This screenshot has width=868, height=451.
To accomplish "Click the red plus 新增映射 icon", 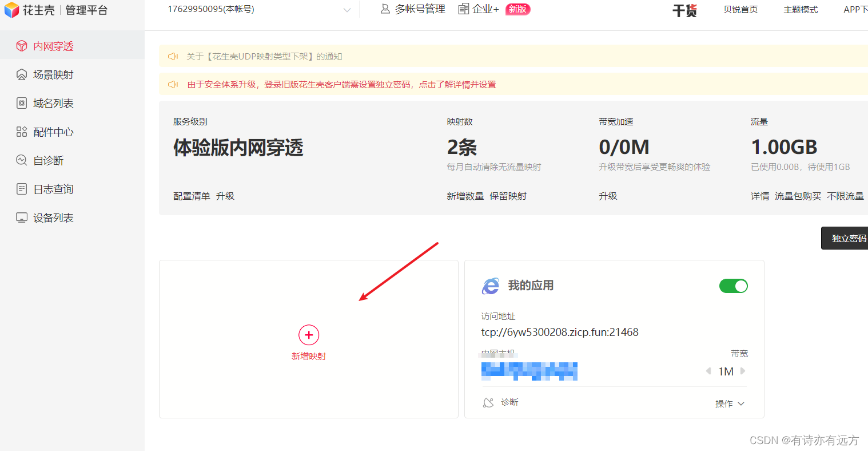I will click(x=309, y=335).
